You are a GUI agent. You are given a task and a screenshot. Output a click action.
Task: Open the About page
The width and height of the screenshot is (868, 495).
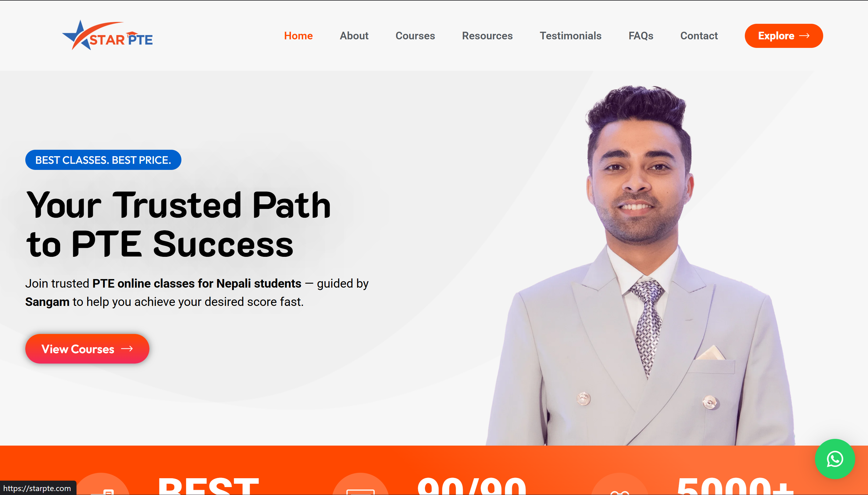(354, 36)
